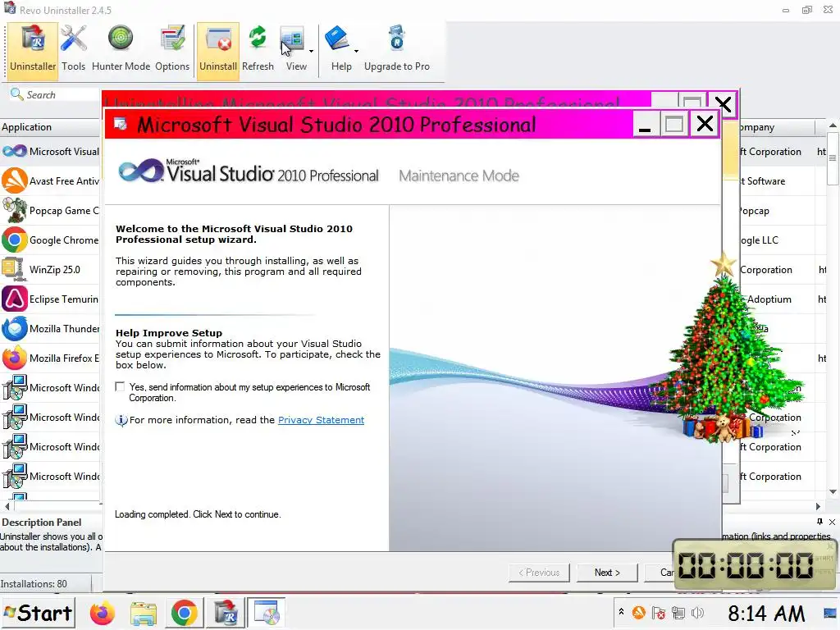Refresh the installed programs list
Viewport: 840px width, 630px height.
(258, 49)
